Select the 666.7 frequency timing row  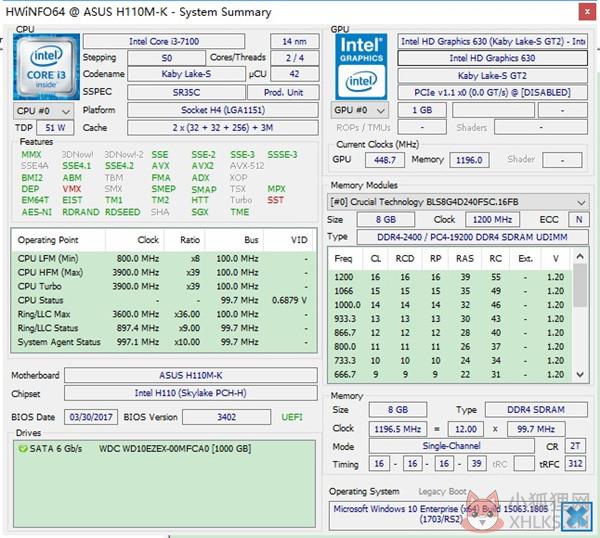[450, 375]
